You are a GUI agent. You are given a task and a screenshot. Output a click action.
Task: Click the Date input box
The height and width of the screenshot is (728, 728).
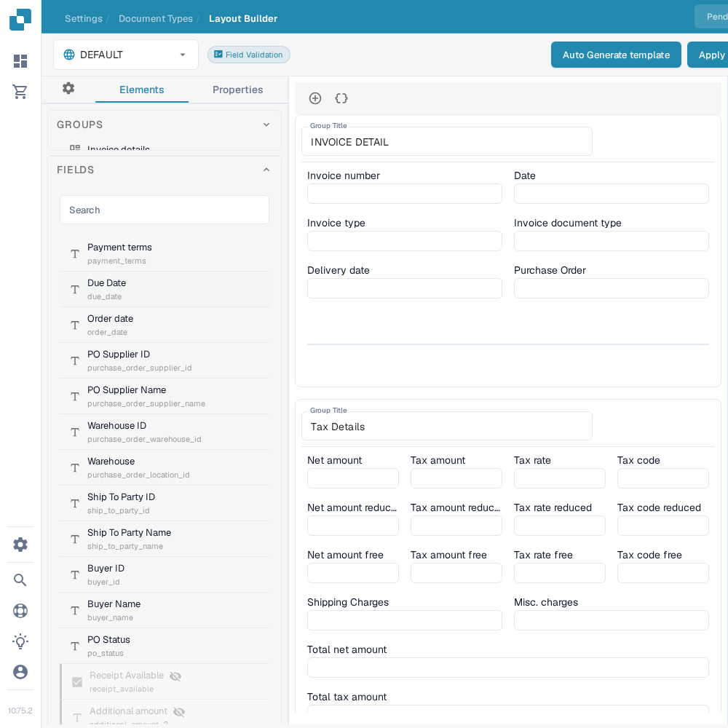[611, 194]
